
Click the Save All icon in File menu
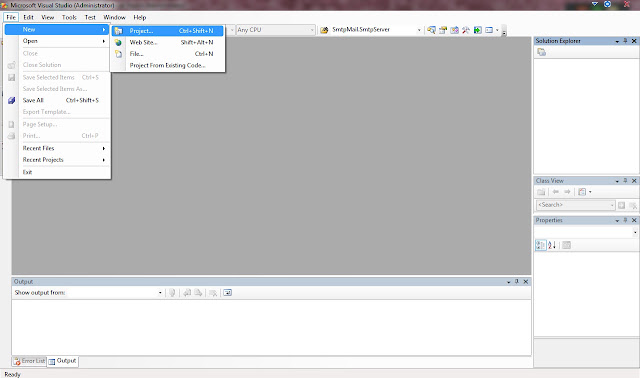coord(11,100)
